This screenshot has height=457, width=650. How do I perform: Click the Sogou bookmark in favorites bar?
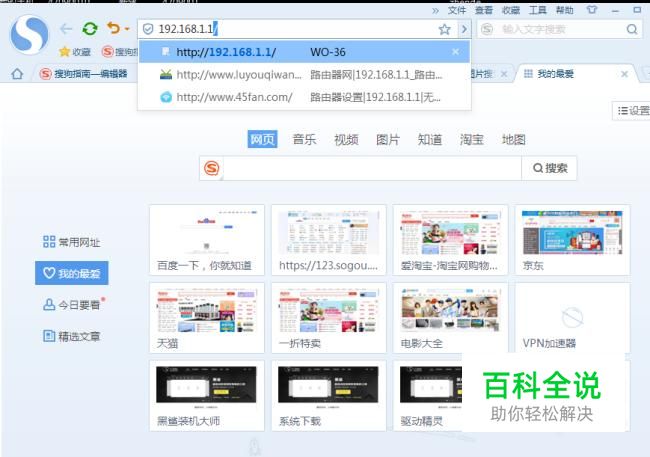(x=120, y=51)
